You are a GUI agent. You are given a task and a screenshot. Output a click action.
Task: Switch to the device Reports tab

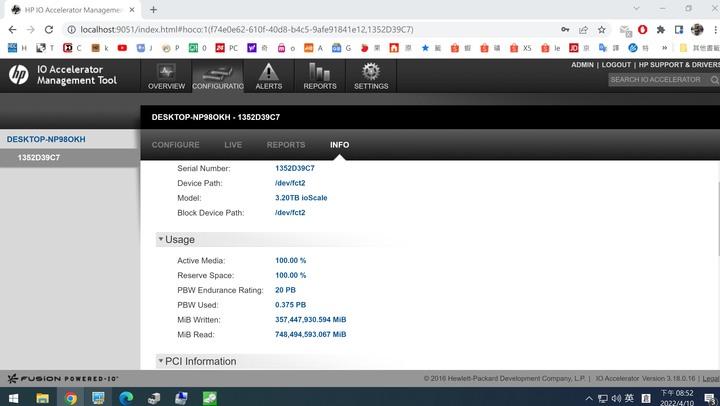click(286, 145)
